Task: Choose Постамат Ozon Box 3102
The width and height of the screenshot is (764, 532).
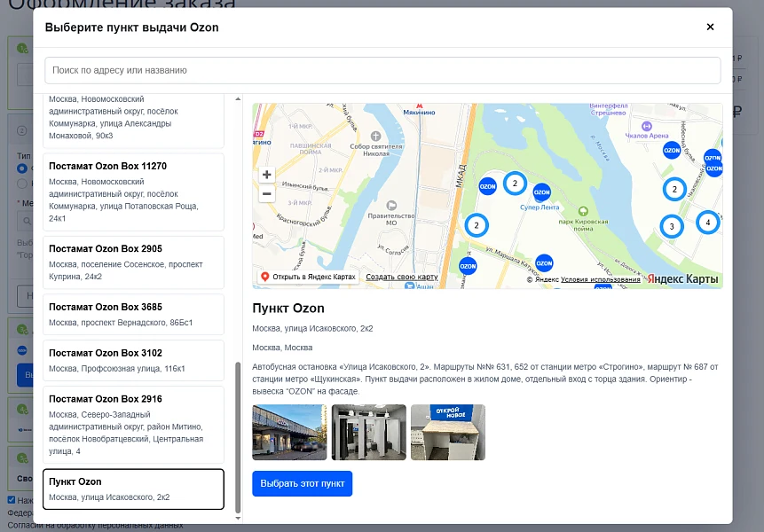Action: pos(133,360)
